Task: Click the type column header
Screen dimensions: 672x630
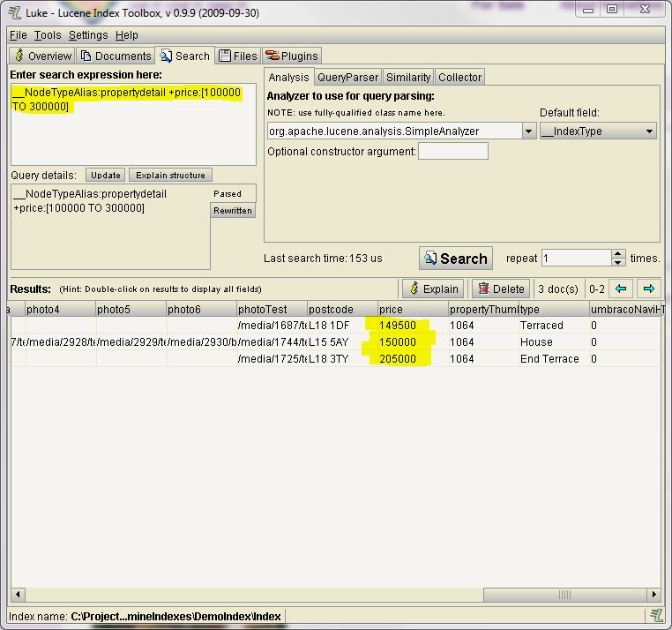Action: 554,309
